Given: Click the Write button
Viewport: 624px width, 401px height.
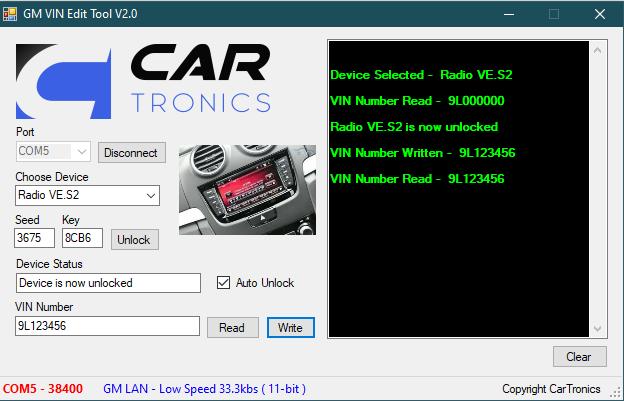Looking at the screenshot, I should click(291, 328).
